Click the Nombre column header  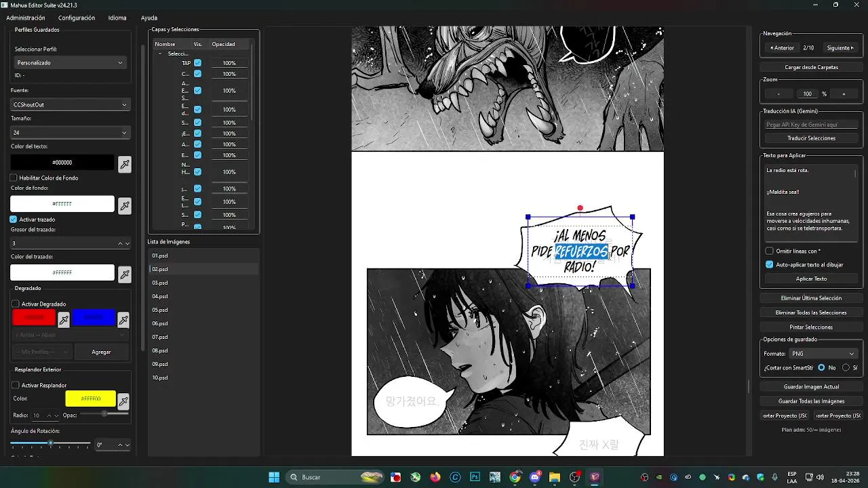pos(165,44)
